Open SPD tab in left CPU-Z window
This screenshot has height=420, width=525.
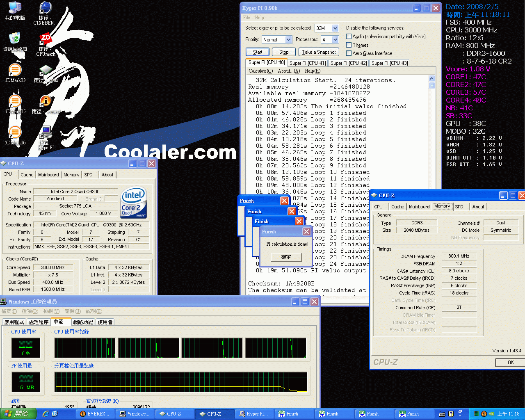(x=88, y=175)
